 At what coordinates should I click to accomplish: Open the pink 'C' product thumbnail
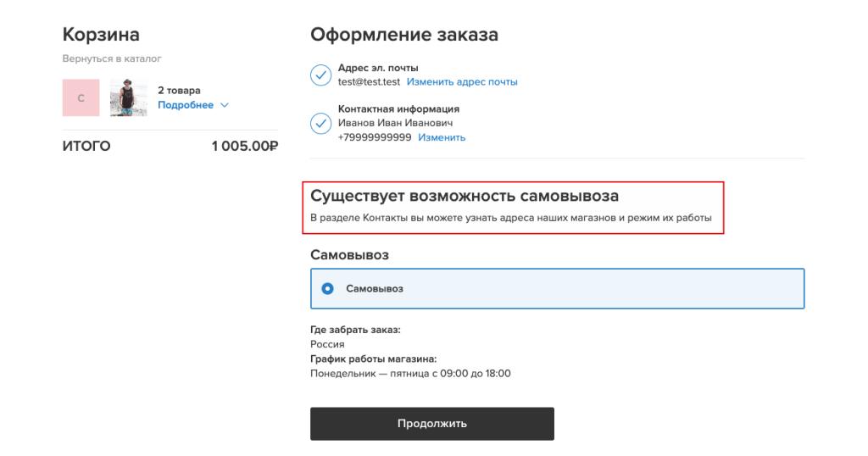point(81,97)
